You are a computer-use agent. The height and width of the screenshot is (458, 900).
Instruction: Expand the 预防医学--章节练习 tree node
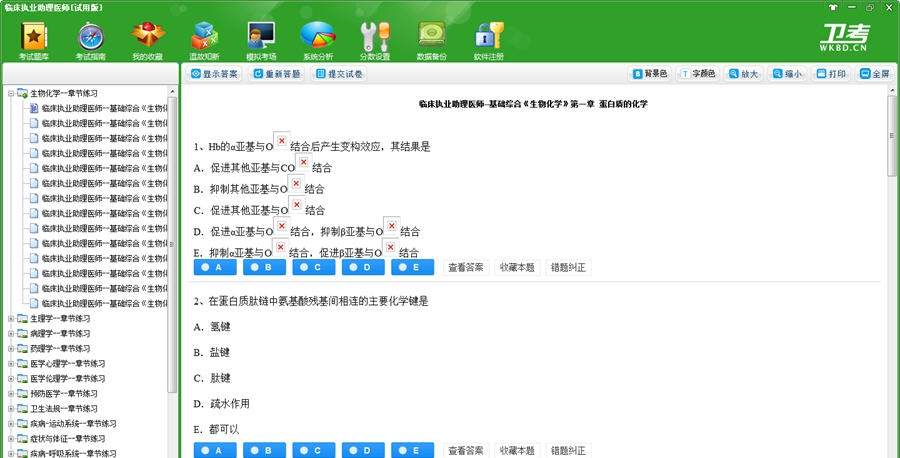11,394
